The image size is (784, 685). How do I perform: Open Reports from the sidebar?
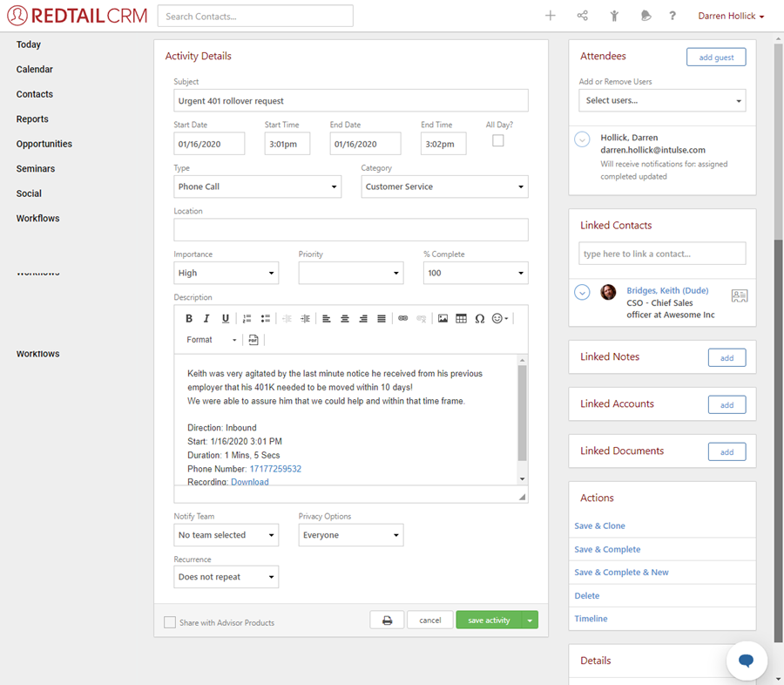pyautogui.click(x=32, y=119)
